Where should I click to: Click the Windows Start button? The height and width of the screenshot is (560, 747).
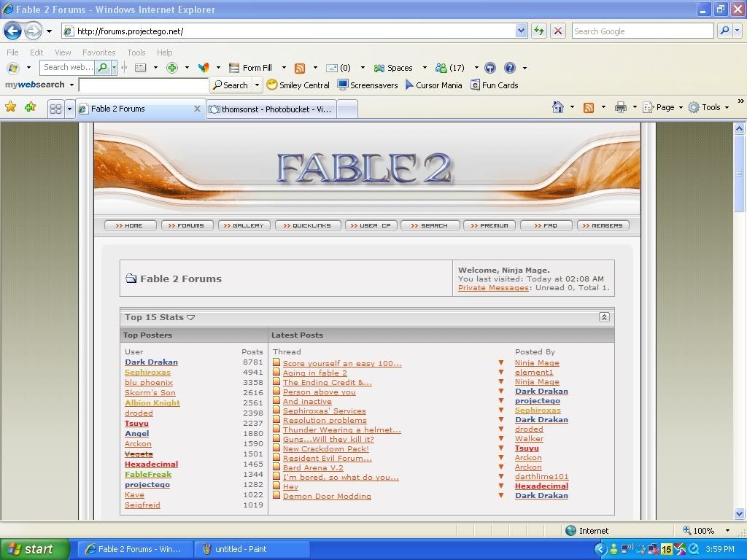coord(35,549)
